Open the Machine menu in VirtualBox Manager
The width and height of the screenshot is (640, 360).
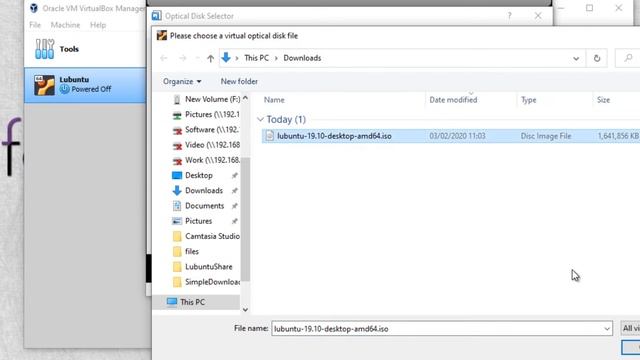click(x=65, y=25)
